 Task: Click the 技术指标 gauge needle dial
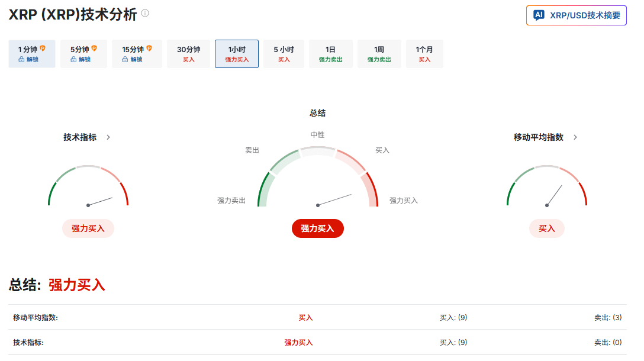[88, 186]
